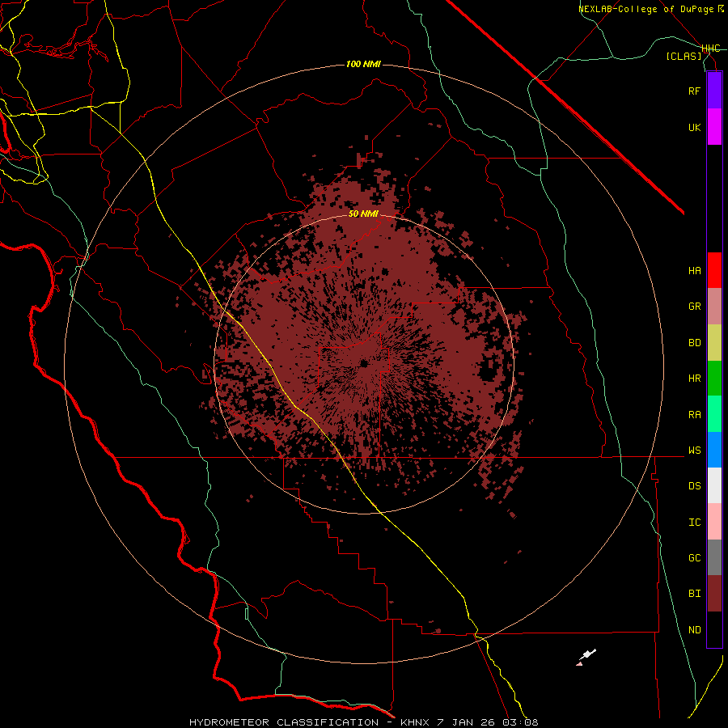728x728 pixels.
Task: Click the GR legend label
Action: (694, 307)
